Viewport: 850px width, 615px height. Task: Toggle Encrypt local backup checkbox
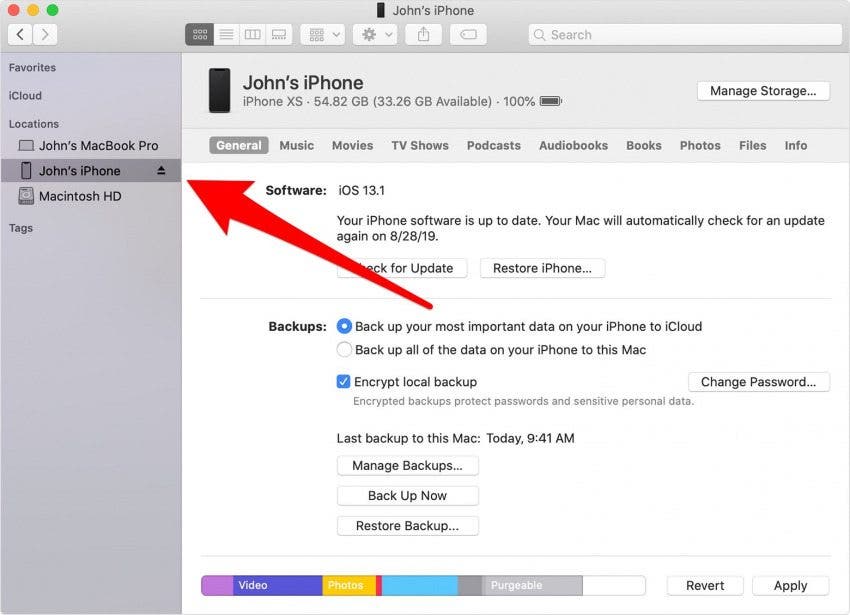coord(343,382)
